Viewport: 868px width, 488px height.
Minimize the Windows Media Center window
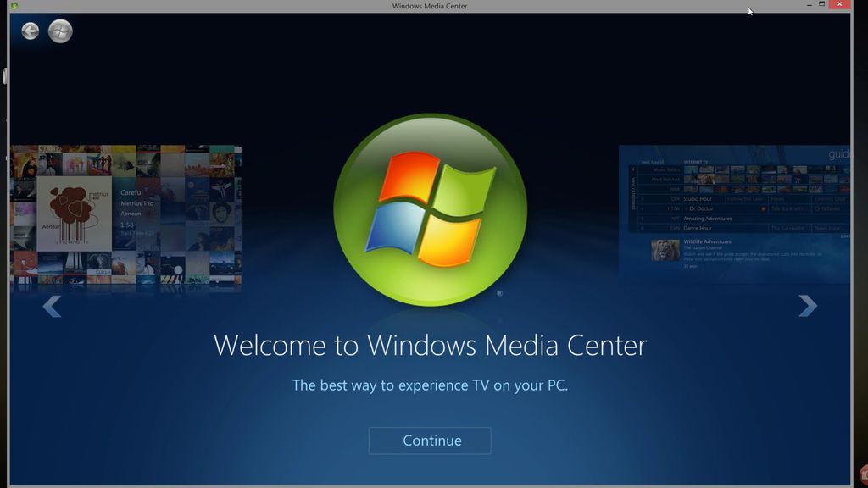810,5
